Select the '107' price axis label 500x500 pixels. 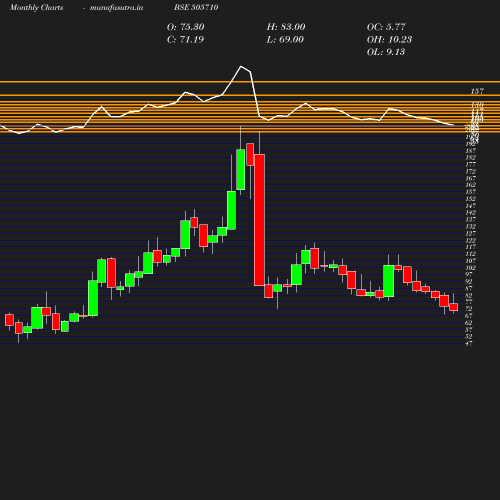[x=471, y=261]
